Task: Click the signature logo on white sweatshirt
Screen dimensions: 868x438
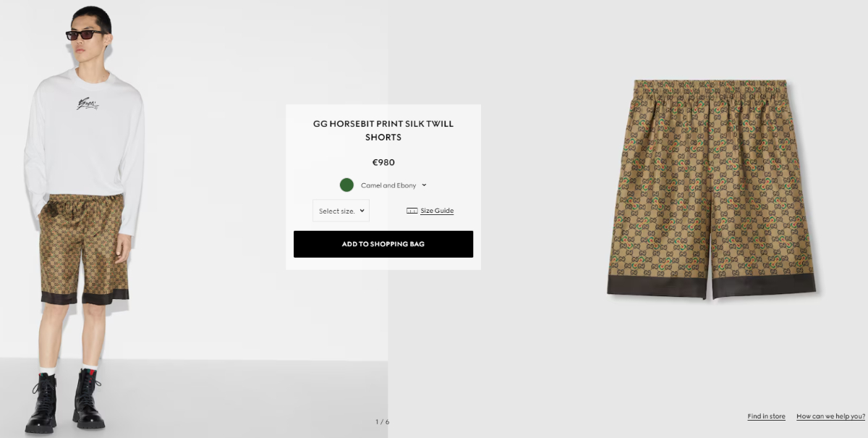Action: point(88,104)
